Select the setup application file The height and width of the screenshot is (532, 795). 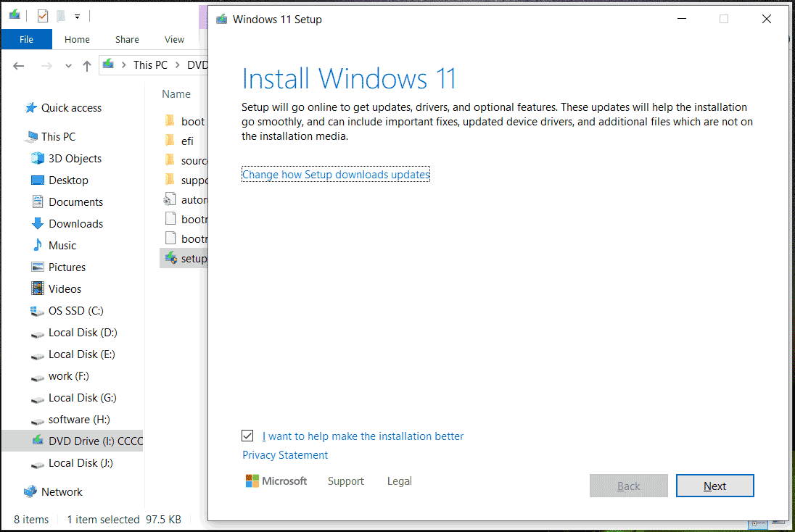coord(184,259)
